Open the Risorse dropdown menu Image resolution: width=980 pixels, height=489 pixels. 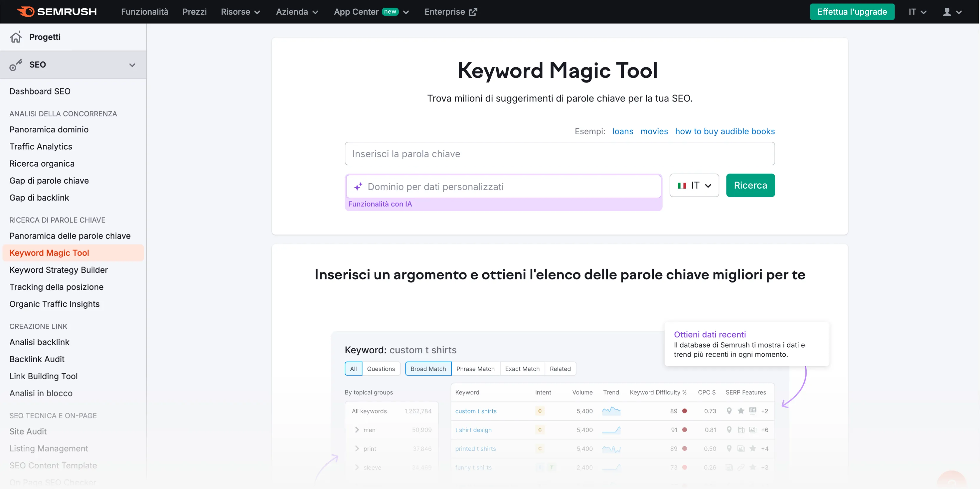tap(240, 12)
